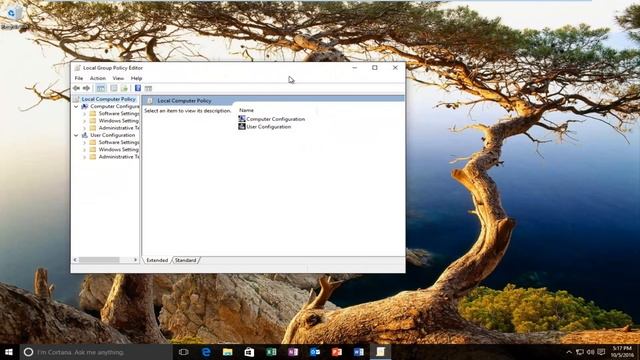This screenshot has height=360, width=640.
Task: Open File Explorer from the taskbar
Action: pos(228,352)
